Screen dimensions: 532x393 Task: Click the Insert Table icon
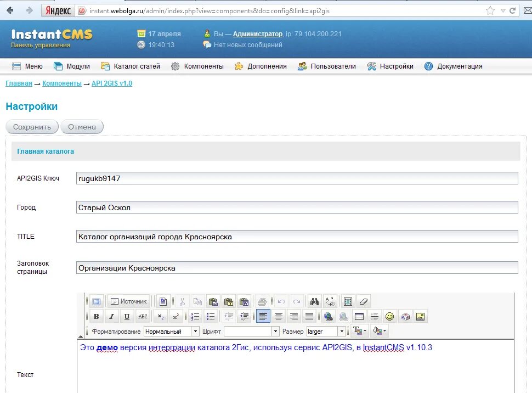tap(359, 317)
